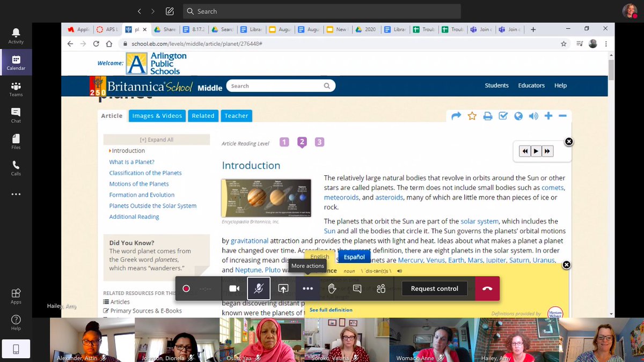Select reading level 3
Image resolution: width=644 pixels, height=362 pixels.
[x=320, y=142]
